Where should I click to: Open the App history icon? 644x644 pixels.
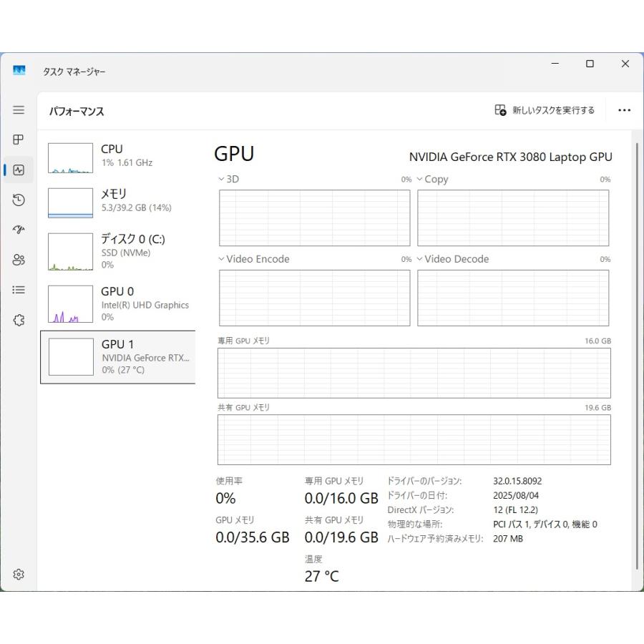[19, 200]
